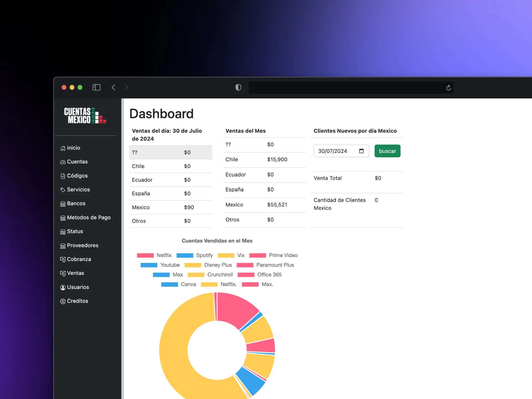Toggle Vix legend color swatch
532x399 pixels.
pyautogui.click(x=226, y=255)
